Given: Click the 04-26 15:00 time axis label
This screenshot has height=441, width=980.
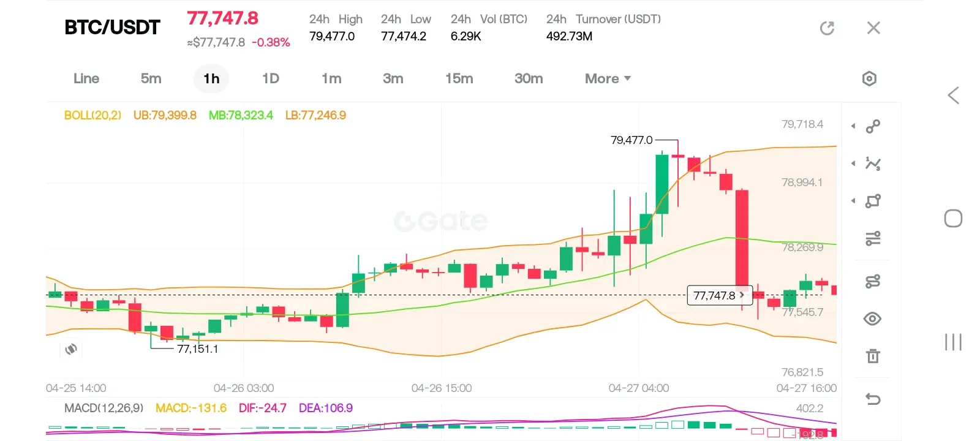Looking at the screenshot, I should point(442,388).
